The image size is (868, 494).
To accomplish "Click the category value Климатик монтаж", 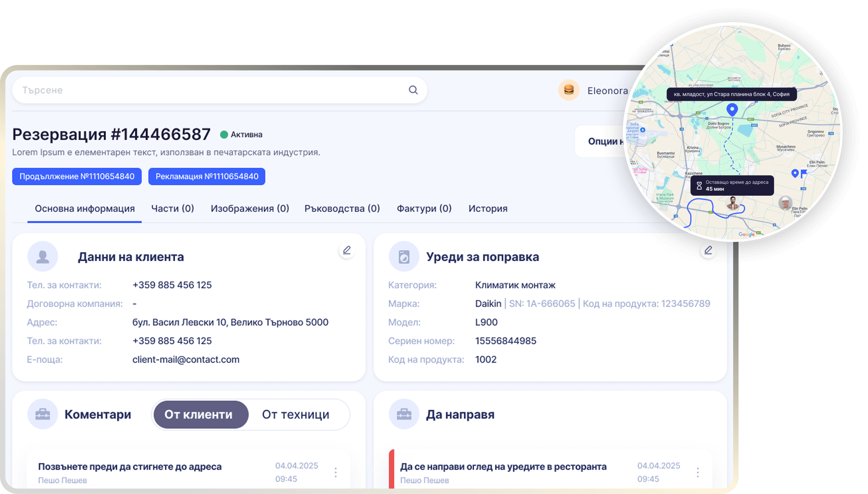I will coord(515,285).
